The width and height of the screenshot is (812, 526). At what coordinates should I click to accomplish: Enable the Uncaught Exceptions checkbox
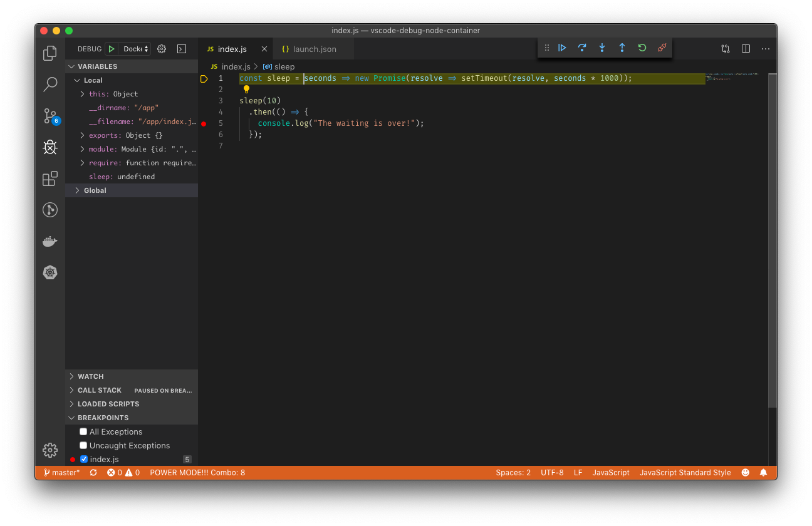point(83,445)
